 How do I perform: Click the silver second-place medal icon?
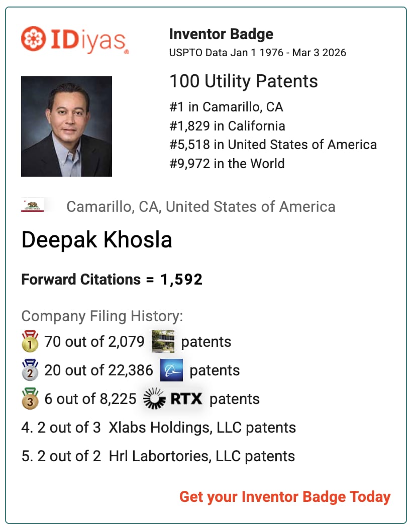(x=30, y=370)
